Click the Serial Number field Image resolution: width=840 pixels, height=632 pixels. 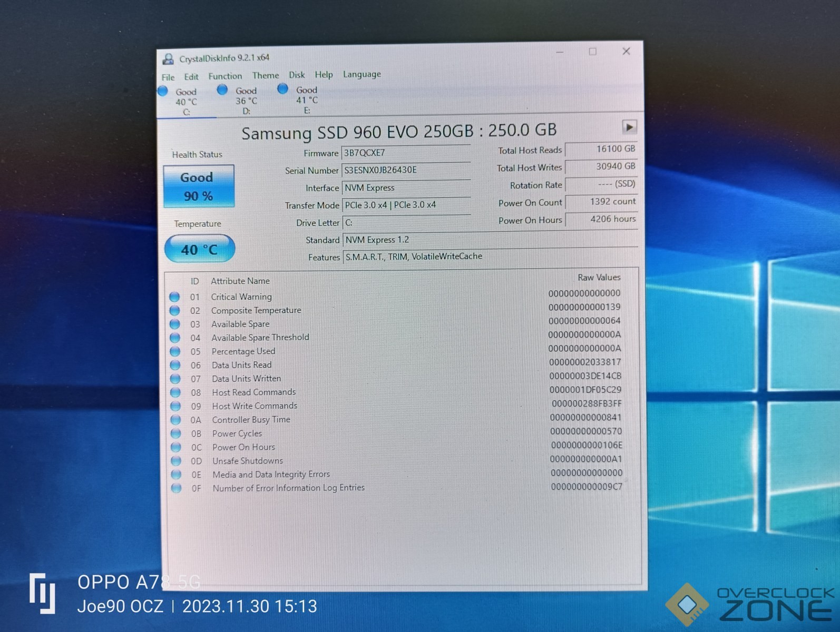(406, 170)
